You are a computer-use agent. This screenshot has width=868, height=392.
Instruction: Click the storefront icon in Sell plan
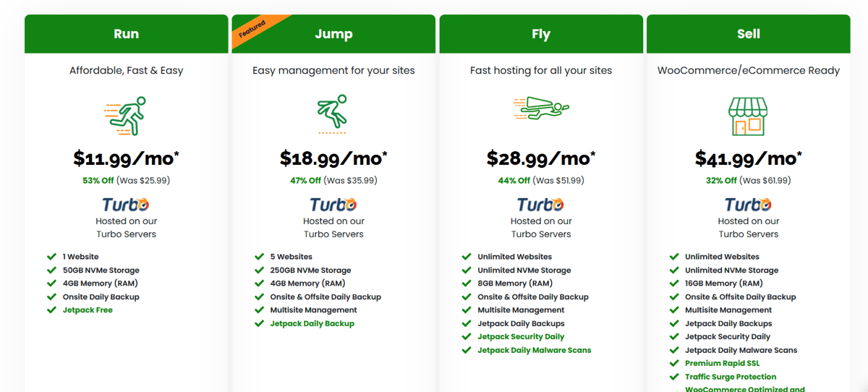click(x=748, y=116)
